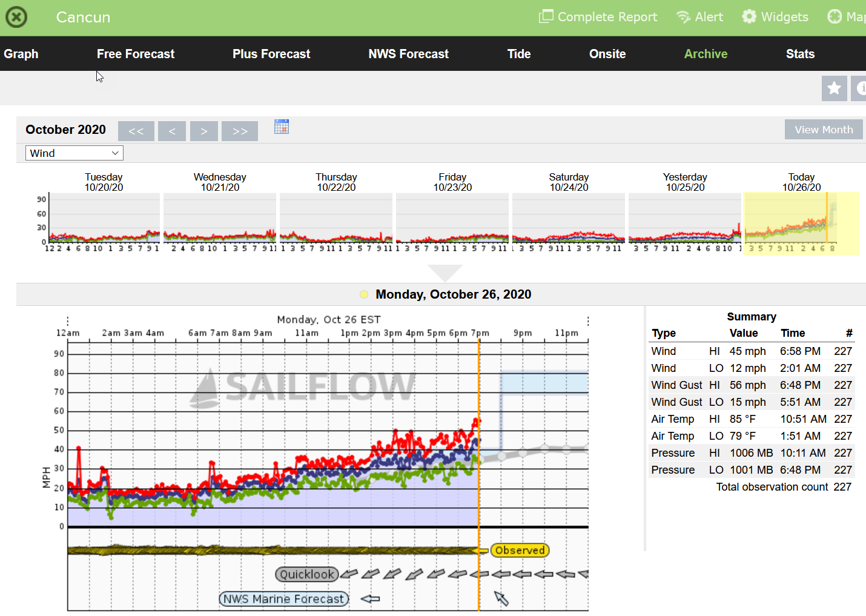Click Wind Gust LO 15 mph value

pyautogui.click(x=747, y=402)
